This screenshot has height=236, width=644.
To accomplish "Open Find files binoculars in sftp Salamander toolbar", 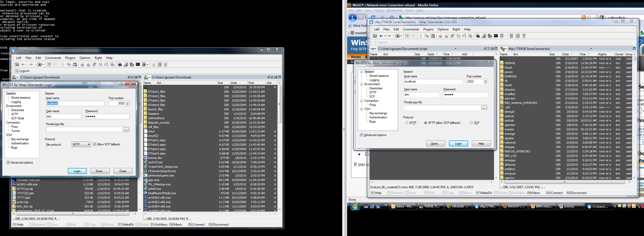I will (477, 36).
